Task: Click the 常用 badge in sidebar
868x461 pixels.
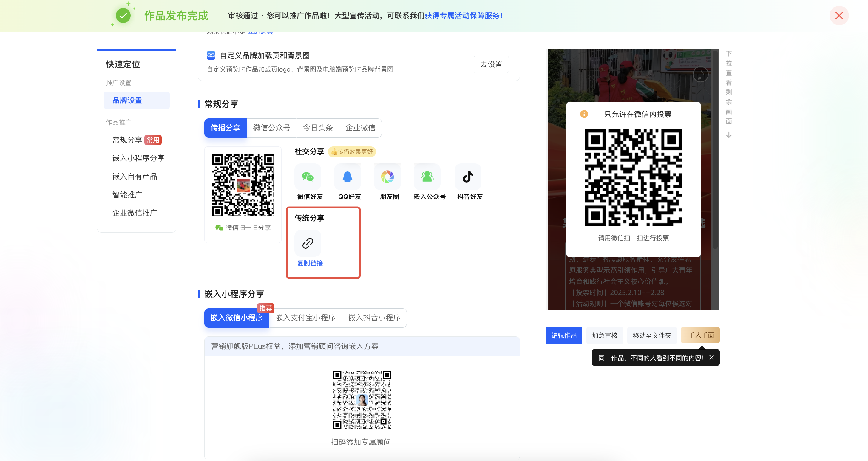Action: (153, 140)
